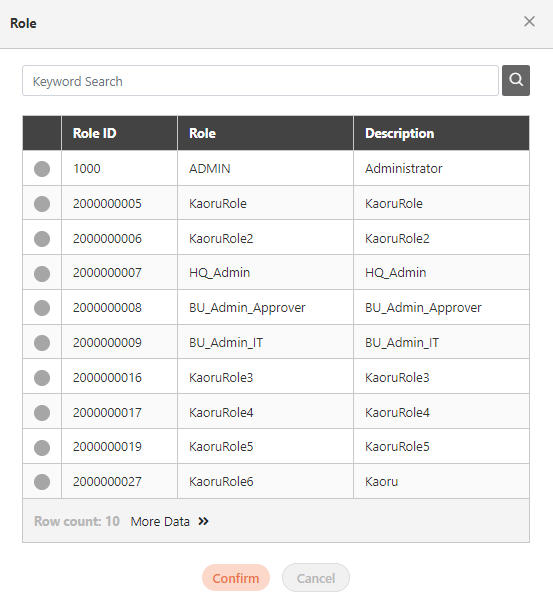The image size is (553, 601).
Task: Select the radio button for ADMIN role
Action: click(x=42, y=169)
